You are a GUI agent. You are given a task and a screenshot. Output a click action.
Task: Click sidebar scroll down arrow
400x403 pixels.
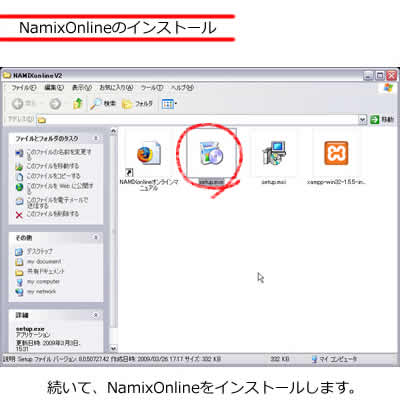pyautogui.click(x=113, y=348)
